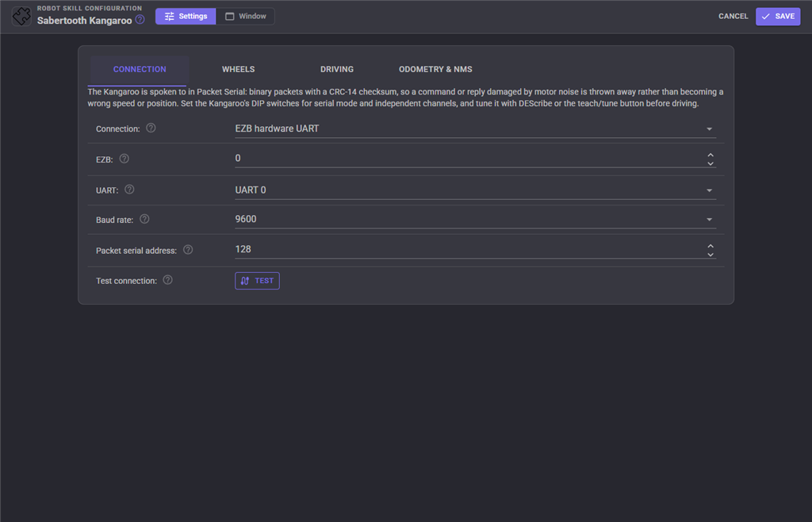Click the Sabertooth Kangaroo title text
This screenshot has width=812, height=522.
84,21
